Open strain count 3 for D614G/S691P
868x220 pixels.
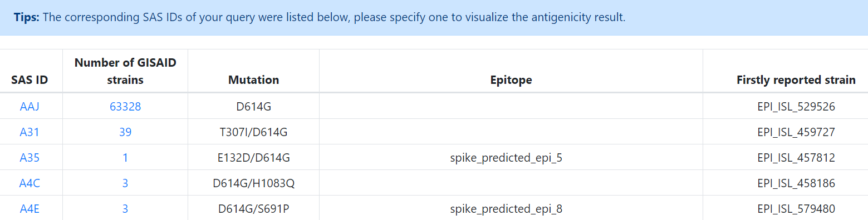click(125, 209)
